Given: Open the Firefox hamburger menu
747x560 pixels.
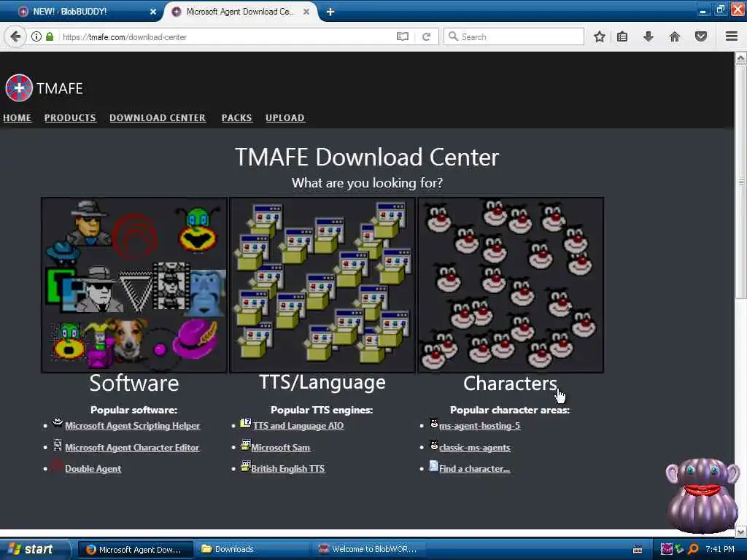Looking at the screenshot, I should [732, 36].
